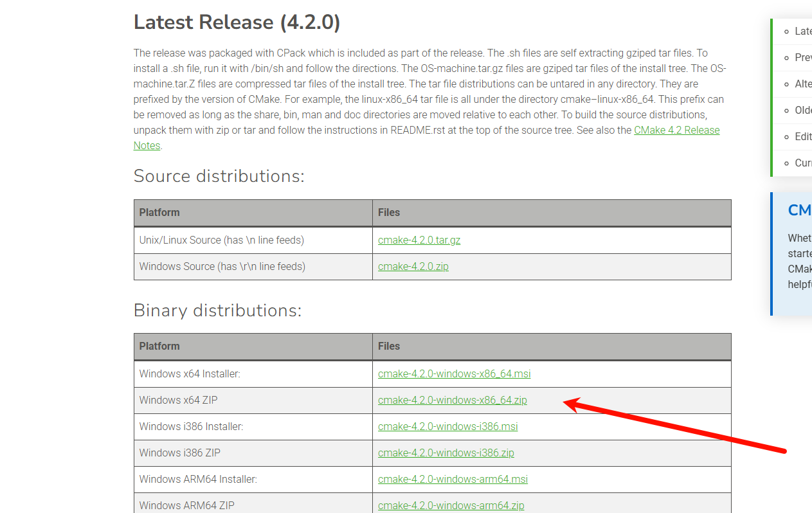
Task: Select the 'Windows i386 ZIP' cell
Action: click(253, 453)
